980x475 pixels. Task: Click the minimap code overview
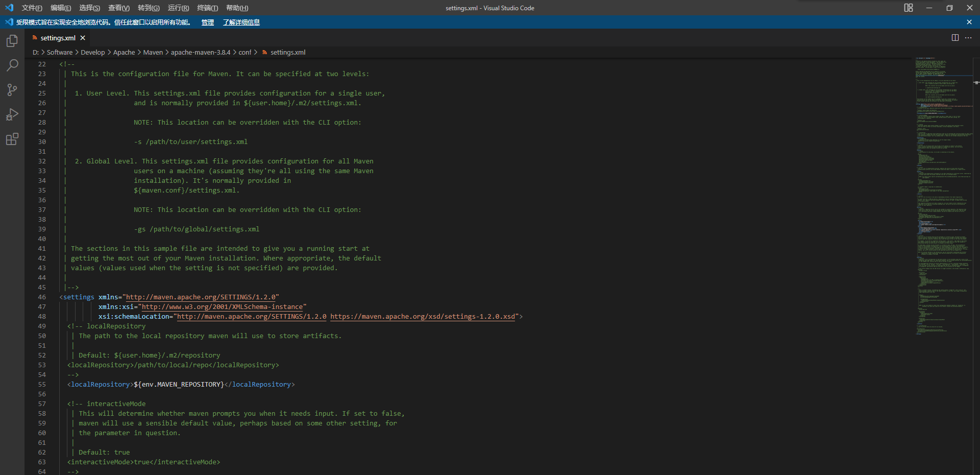coord(943,197)
